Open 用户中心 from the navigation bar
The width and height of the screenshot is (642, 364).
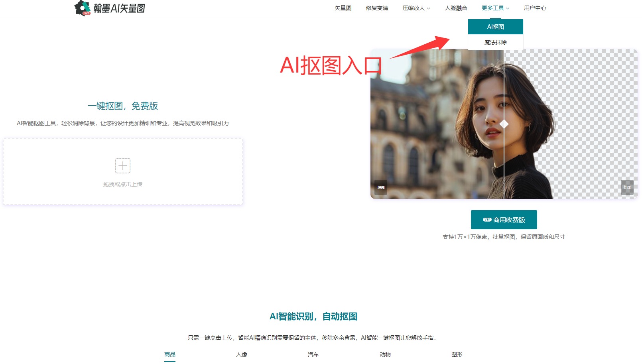535,8
